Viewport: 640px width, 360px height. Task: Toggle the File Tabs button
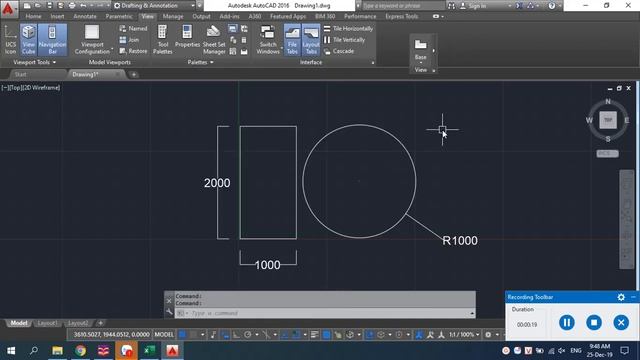(x=292, y=40)
